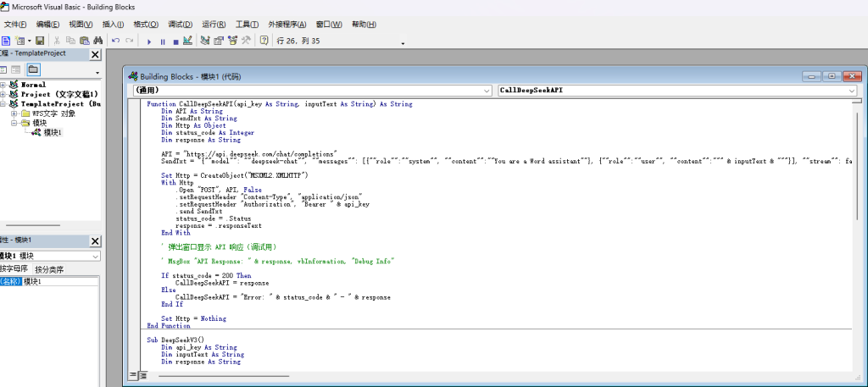Image resolution: width=868 pixels, height=387 pixels.
Task: Click the Insert UserForm toolbar icon
Action: coord(19,41)
